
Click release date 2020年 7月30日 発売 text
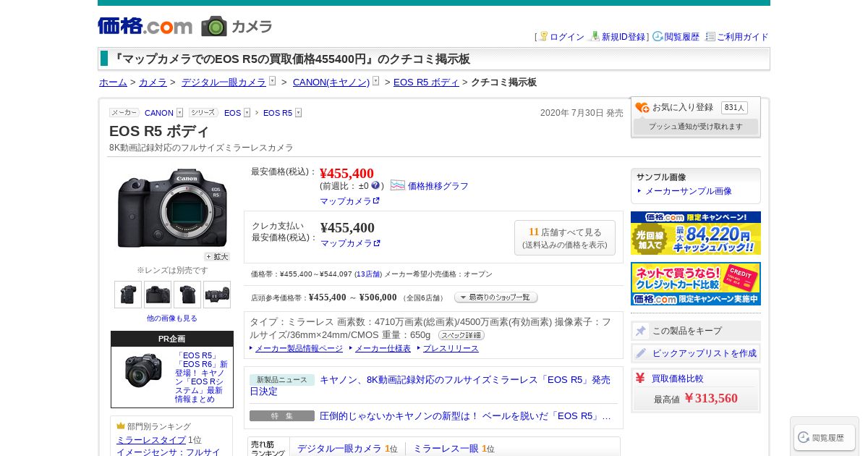(x=582, y=113)
